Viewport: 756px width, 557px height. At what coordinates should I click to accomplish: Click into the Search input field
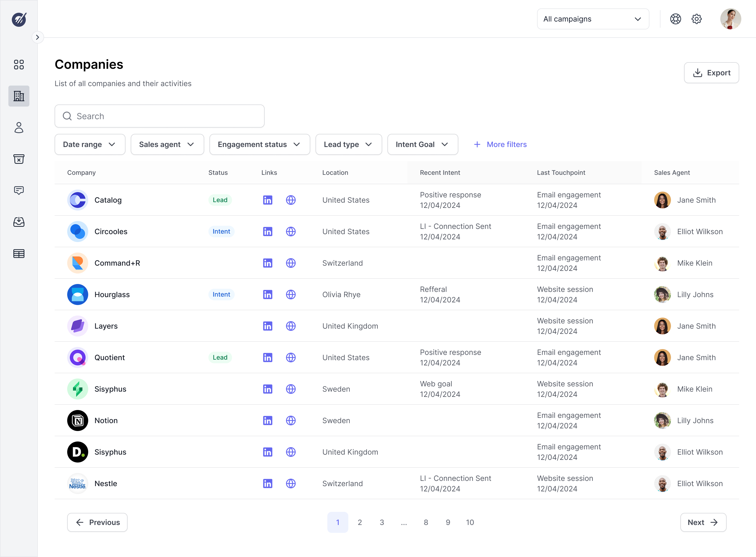(x=160, y=116)
